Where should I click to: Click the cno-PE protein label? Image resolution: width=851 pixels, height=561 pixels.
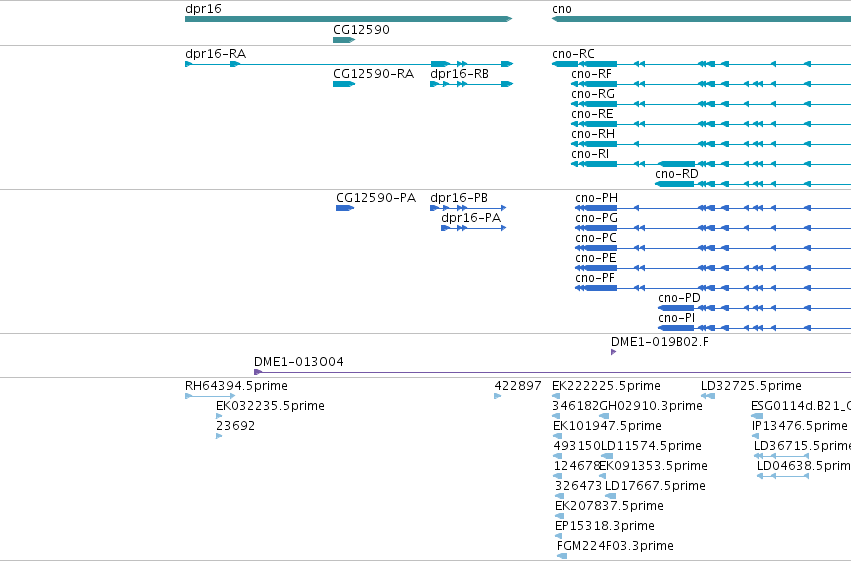(596, 258)
